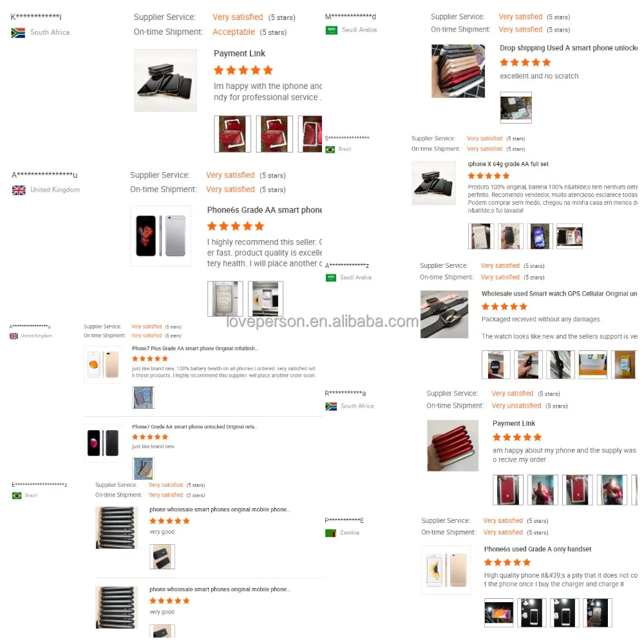Viewport: 644px width, 644px height.
Task: Open Phone6s used Grade A only handset
Action: point(537,549)
